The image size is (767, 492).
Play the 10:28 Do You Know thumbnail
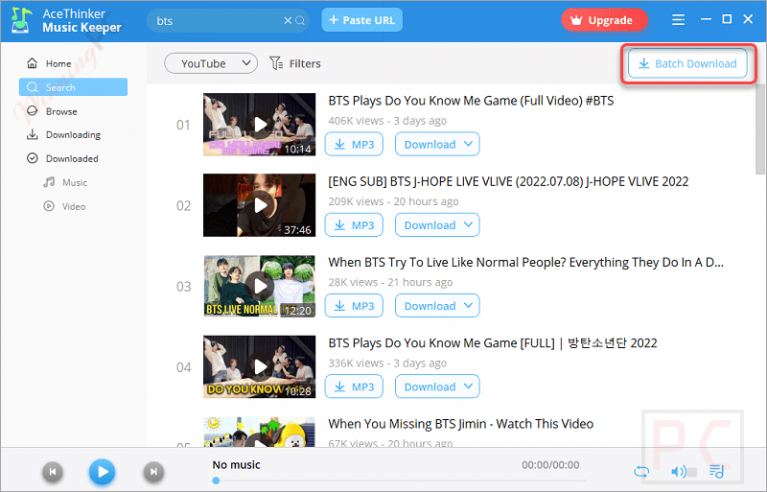point(260,367)
